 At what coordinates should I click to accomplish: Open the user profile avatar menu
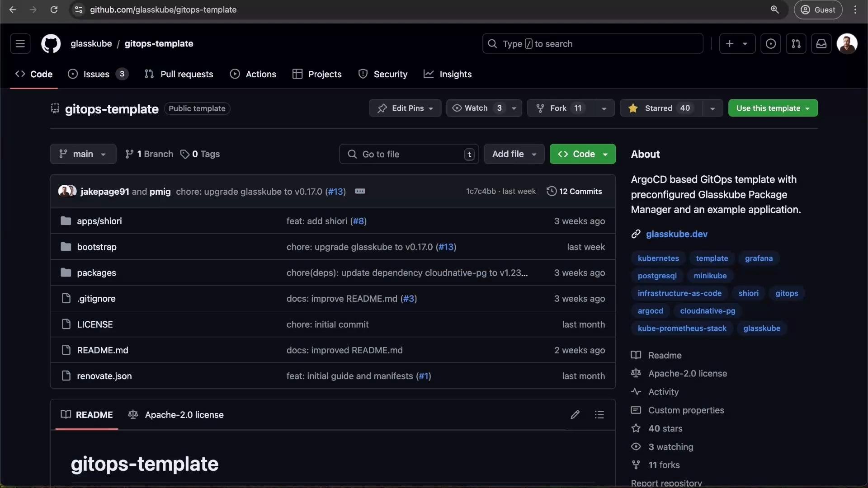847,44
